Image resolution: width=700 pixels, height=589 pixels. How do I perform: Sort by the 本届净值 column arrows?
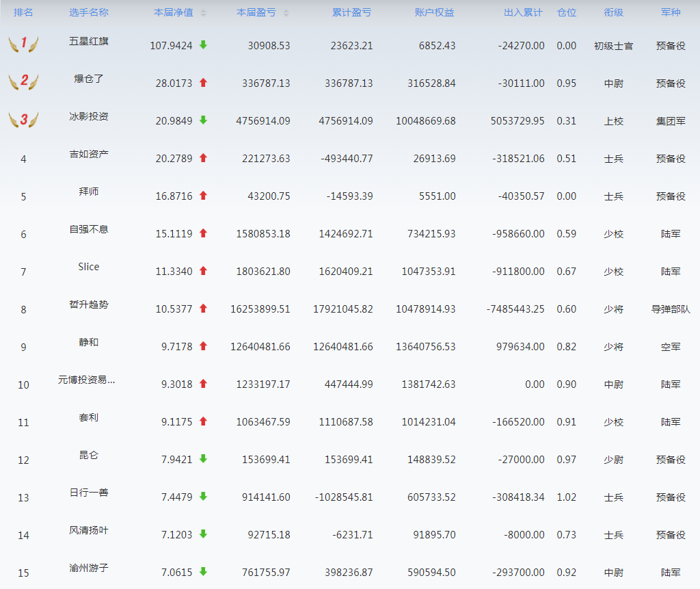point(203,13)
